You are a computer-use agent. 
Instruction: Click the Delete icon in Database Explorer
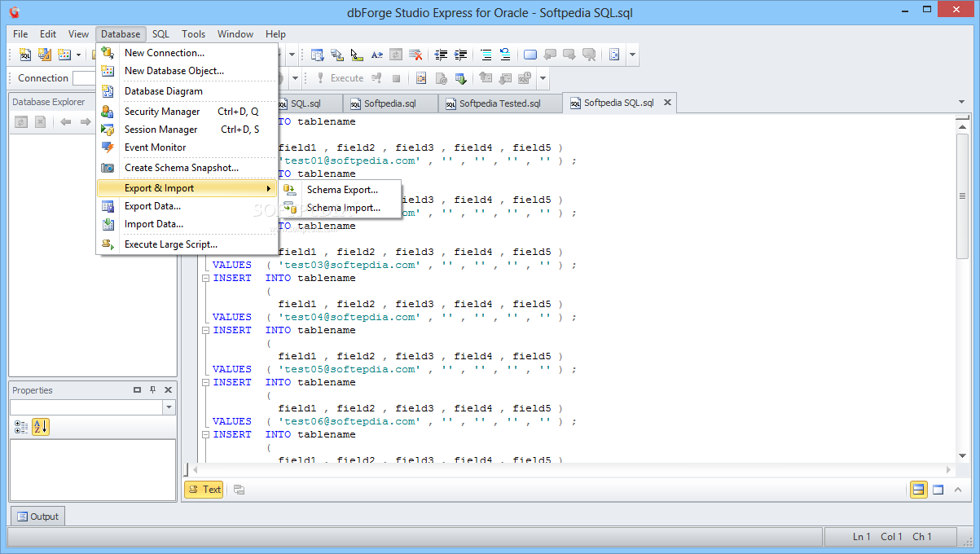(x=40, y=122)
